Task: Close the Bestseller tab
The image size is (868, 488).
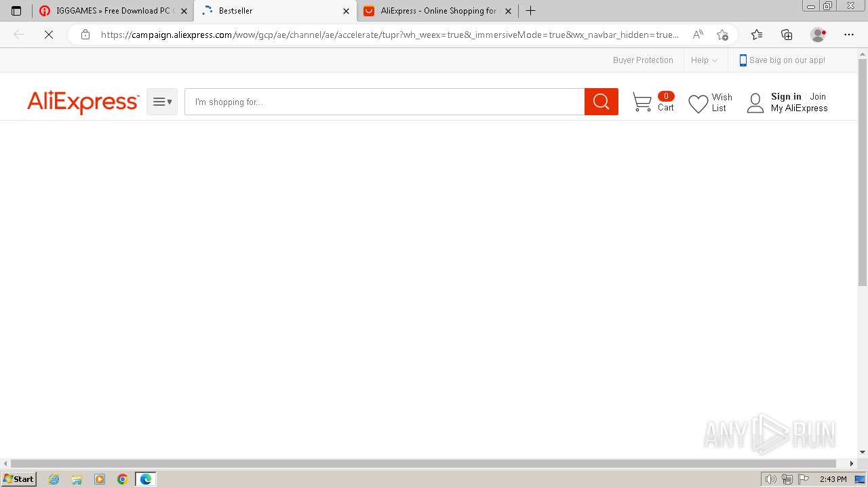Action: tap(346, 11)
